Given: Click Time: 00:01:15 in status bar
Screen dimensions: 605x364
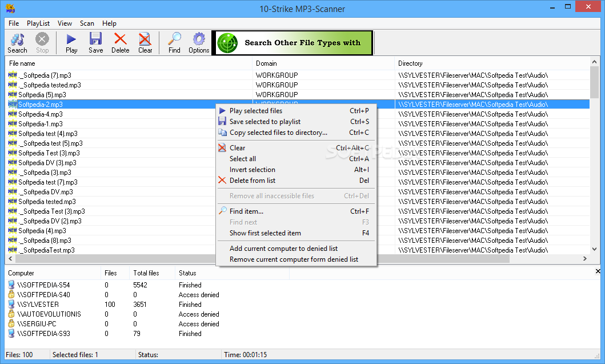Looking at the screenshot, I should tap(246, 355).
